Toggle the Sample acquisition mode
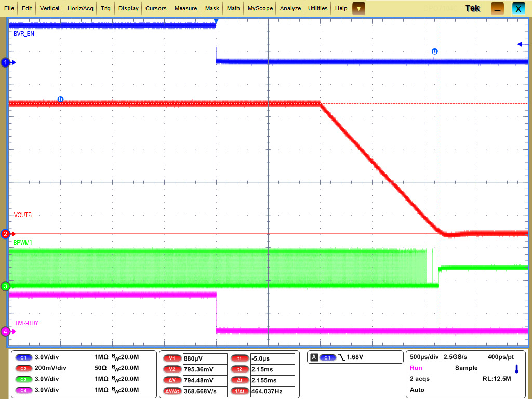 pyautogui.click(x=466, y=368)
